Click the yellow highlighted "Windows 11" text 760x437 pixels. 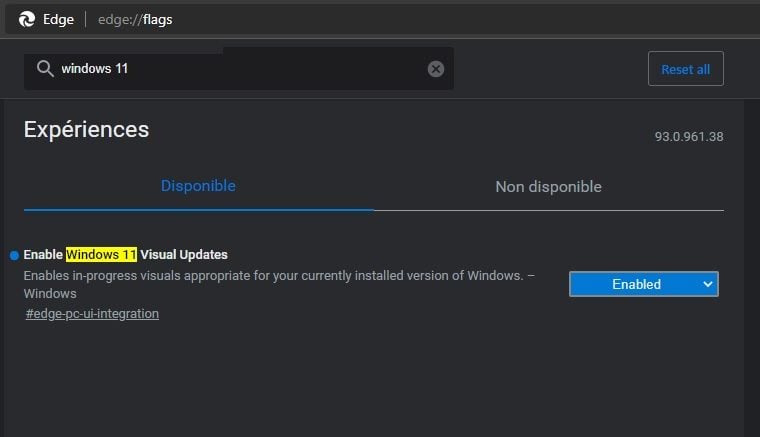[x=101, y=255]
